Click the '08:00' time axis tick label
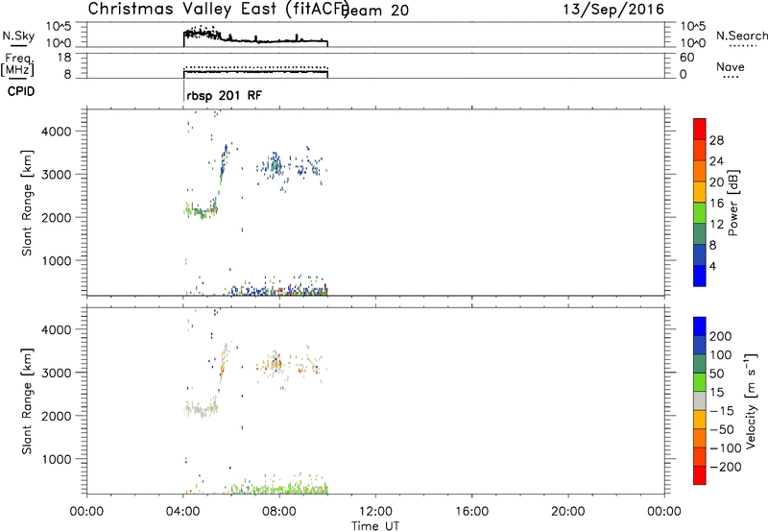The width and height of the screenshot is (768, 532). [279, 512]
